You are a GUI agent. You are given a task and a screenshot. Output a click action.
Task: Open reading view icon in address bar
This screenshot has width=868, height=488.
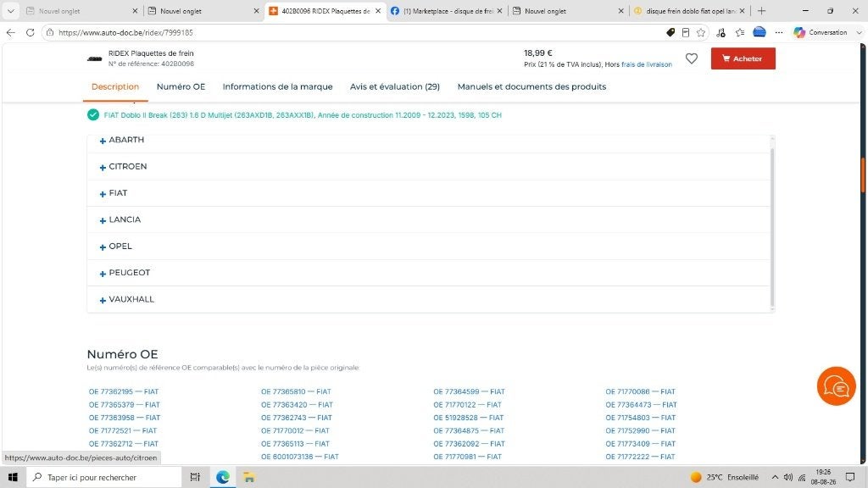point(685,33)
